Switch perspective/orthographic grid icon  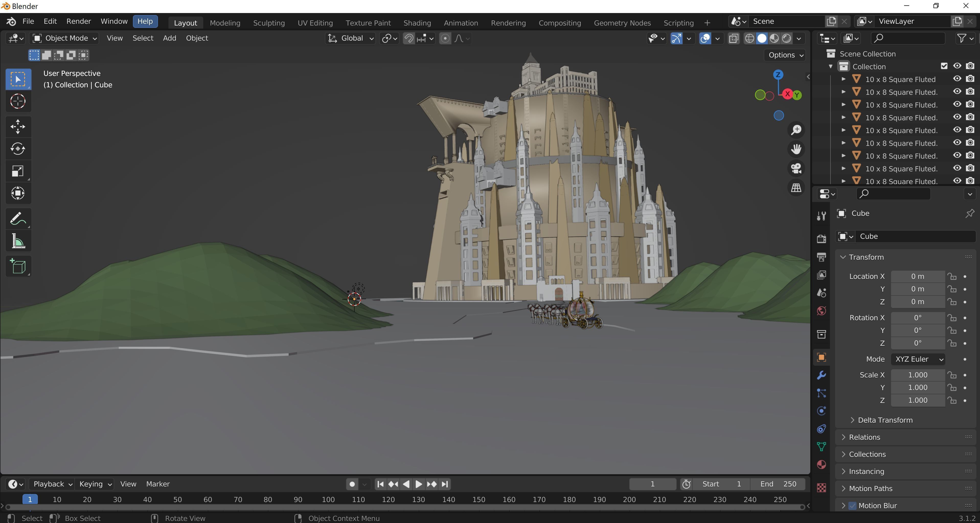click(796, 188)
